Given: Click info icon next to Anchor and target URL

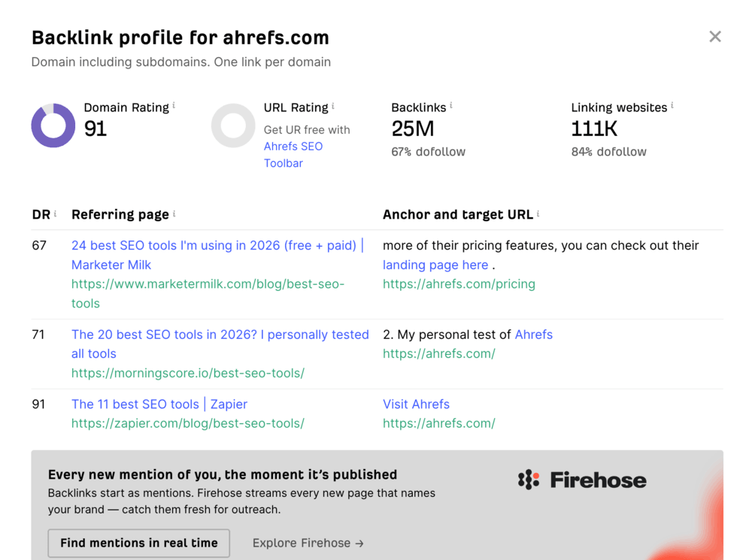Looking at the screenshot, I should click(538, 213).
